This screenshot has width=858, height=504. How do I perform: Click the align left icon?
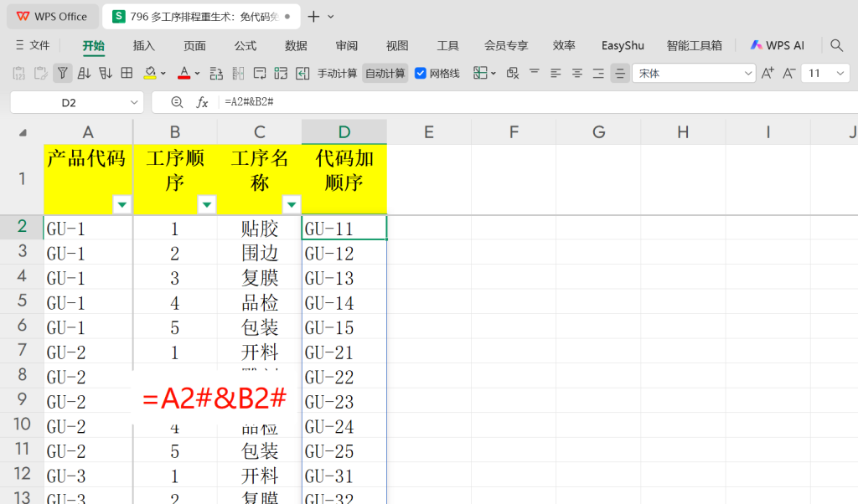tap(556, 73)
